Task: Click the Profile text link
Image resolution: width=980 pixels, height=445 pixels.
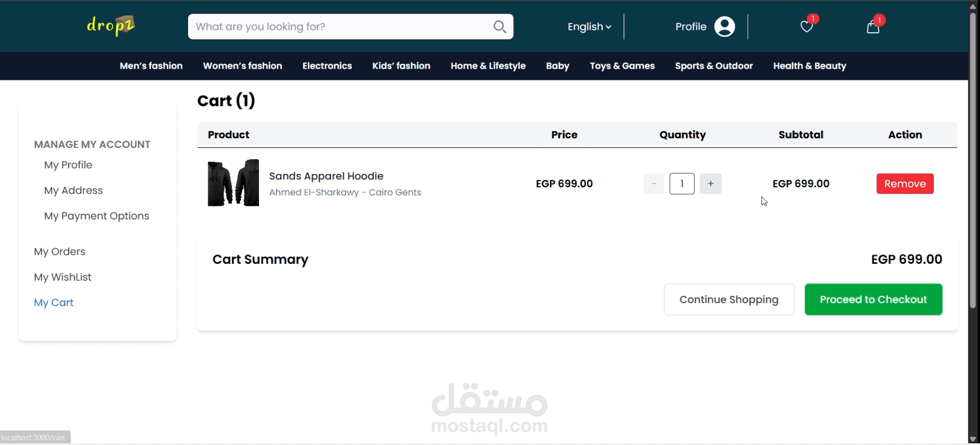Action: tap(691, 26)
